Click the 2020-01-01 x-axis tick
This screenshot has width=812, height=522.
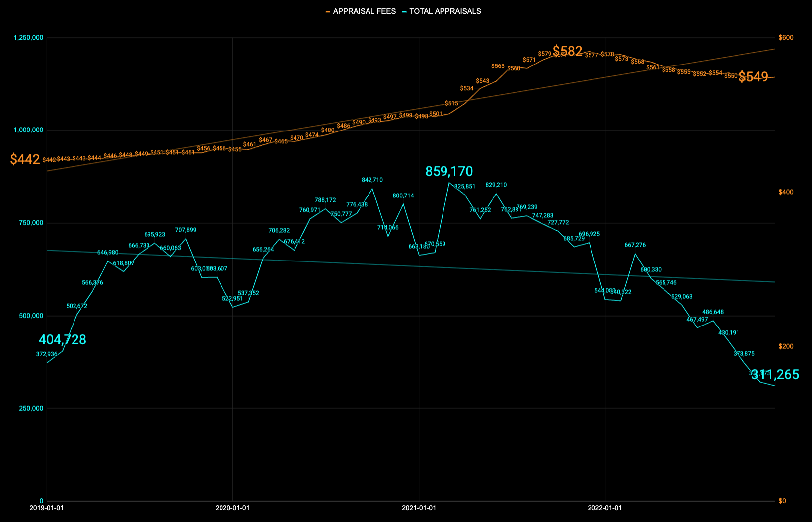click(x=232, y=508)
